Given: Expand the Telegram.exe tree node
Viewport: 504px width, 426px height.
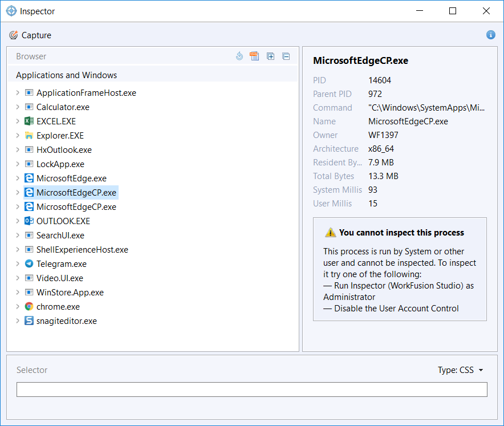Looking at the screenshot, I should 18,263.
